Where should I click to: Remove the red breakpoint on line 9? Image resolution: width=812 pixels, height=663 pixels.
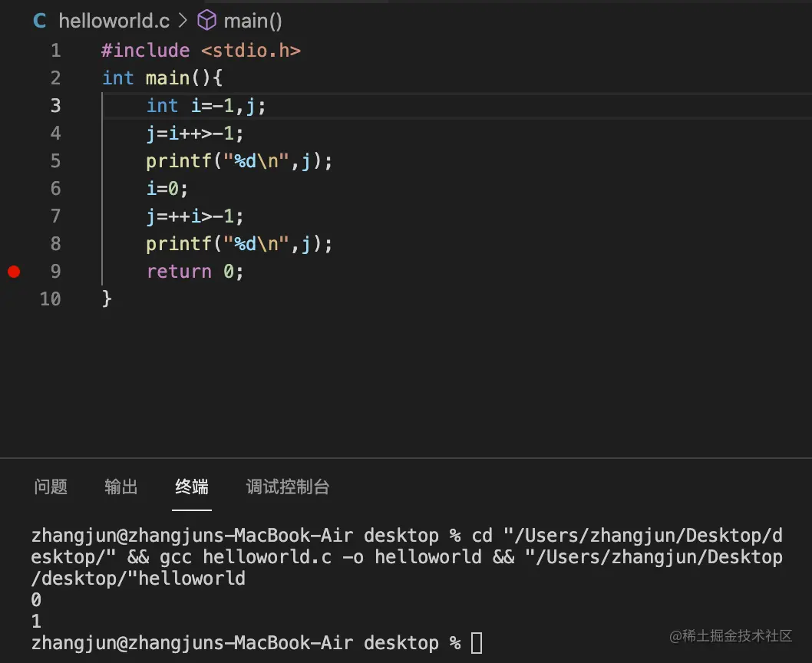click(14, 272)
